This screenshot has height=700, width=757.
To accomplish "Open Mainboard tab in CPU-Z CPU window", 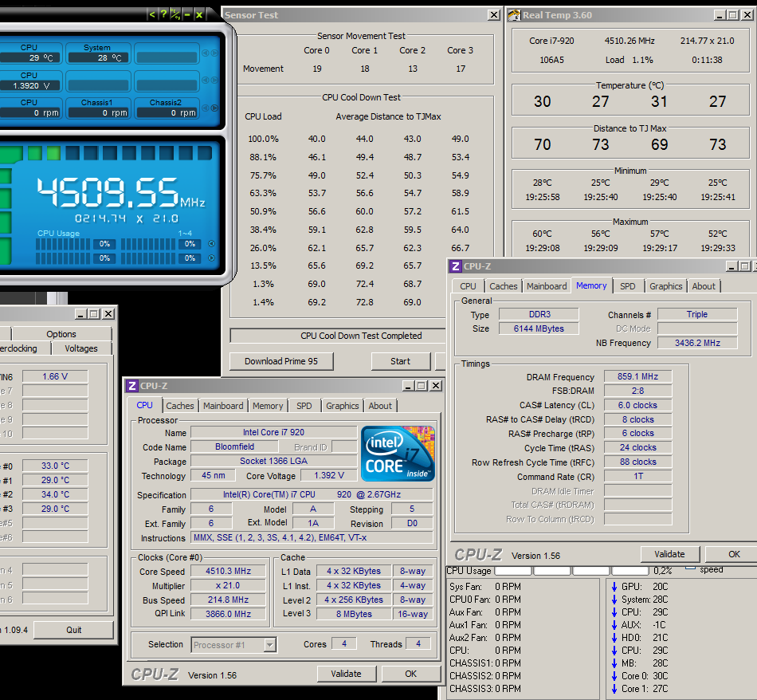I will [x=223, y=407].
